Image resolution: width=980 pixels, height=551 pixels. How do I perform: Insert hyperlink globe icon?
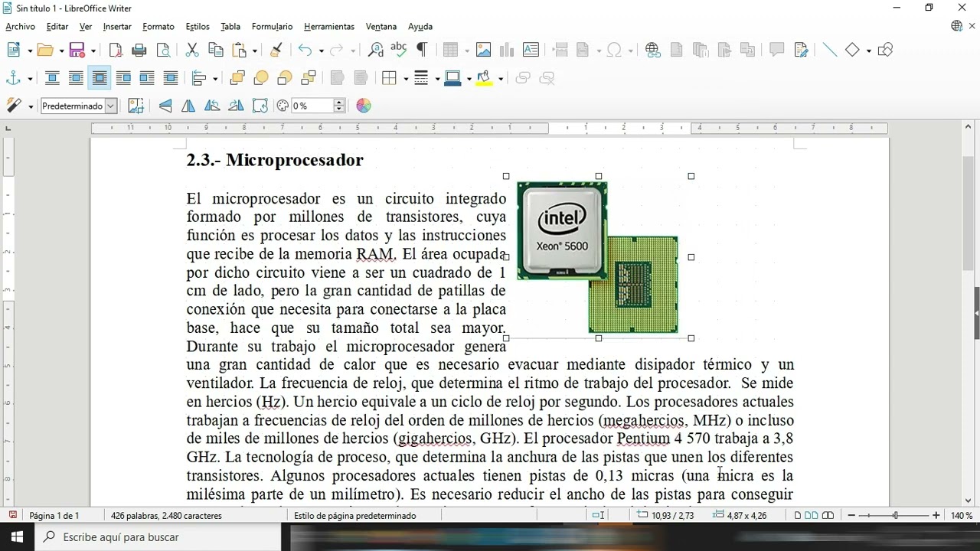tap(653, 50)
